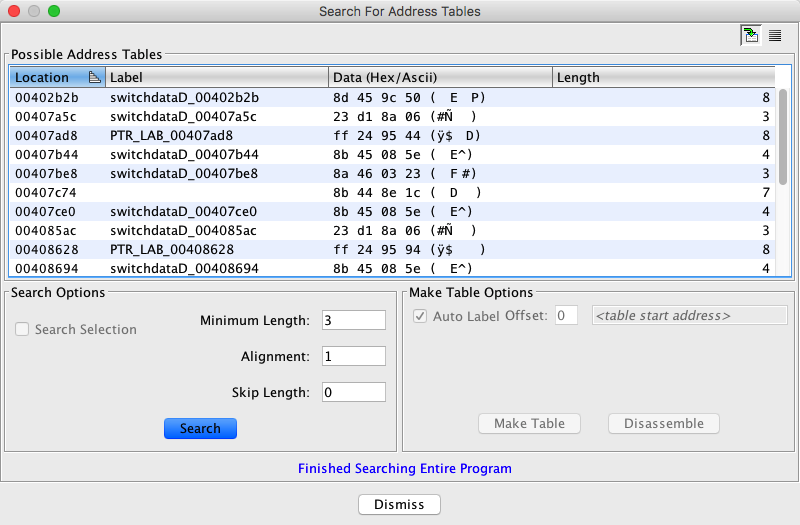Select row at location 00402b2b

(x=46, y=98)
